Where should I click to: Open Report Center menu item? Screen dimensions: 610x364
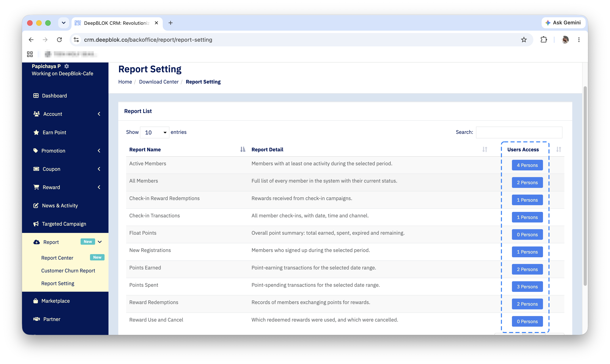point(57,258)
